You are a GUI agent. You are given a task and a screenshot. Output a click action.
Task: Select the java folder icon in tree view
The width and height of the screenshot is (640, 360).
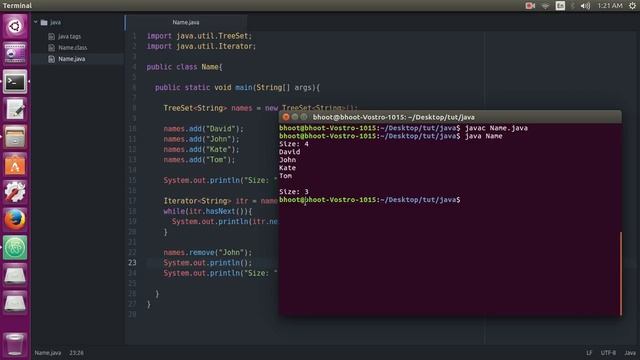pos(44,22)
